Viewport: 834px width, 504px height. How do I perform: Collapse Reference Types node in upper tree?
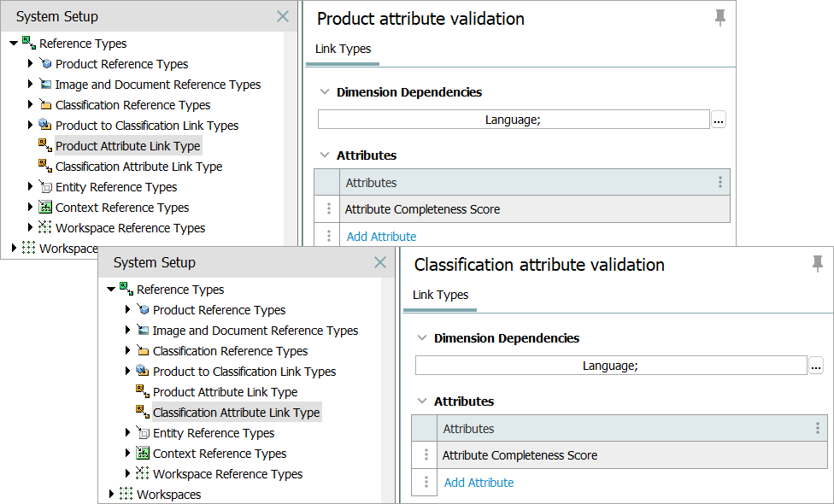(x=14, y=44)
